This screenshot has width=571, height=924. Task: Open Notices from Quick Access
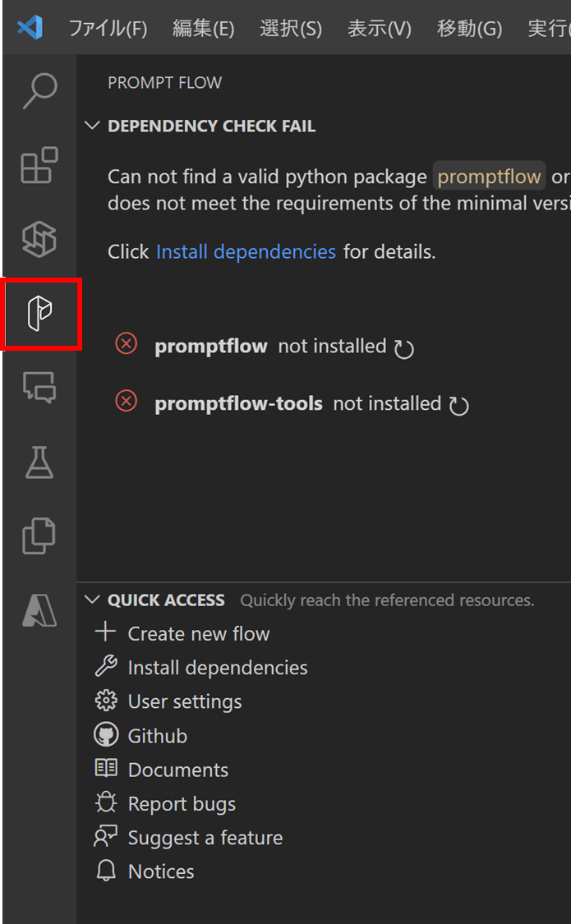161,871
